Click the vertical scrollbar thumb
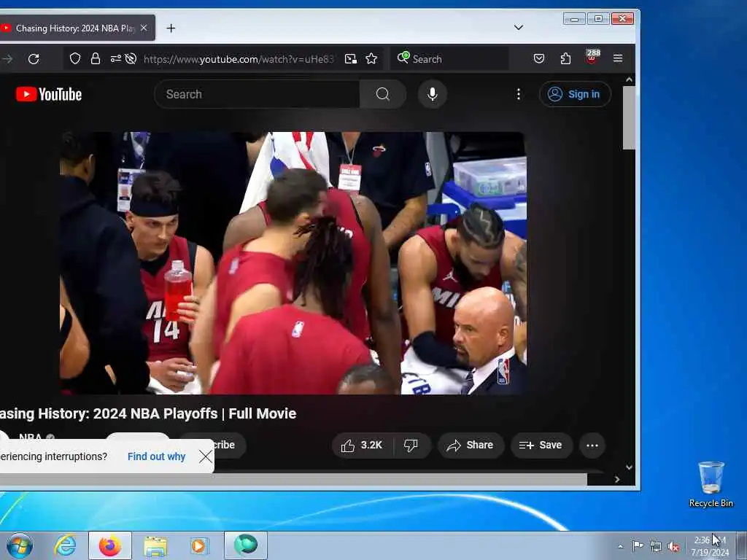This screenshot has height=560, width=747. pos(629,117)
